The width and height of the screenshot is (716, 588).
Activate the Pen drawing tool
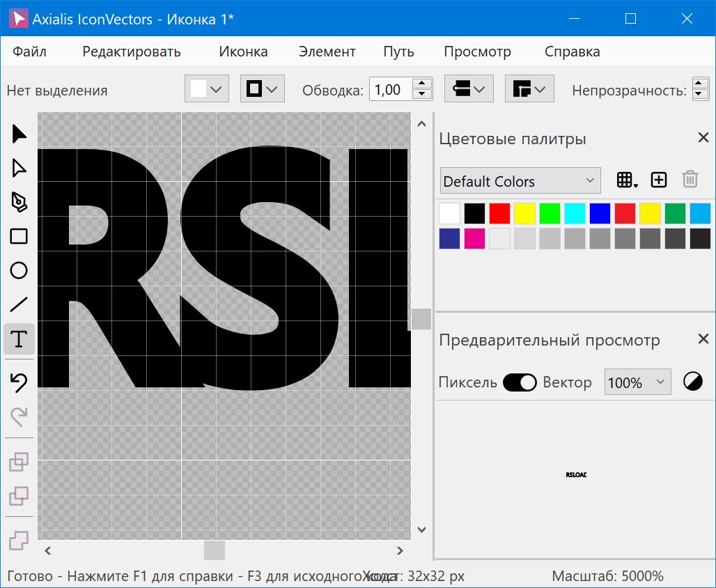click(x=19, y=202)
